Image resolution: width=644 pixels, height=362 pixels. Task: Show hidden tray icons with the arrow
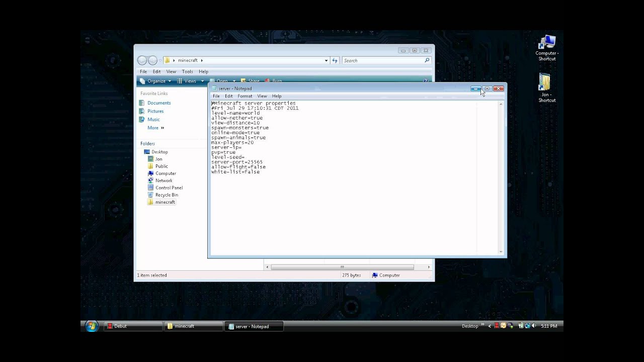pyautogui.click(x=490, y=326)
